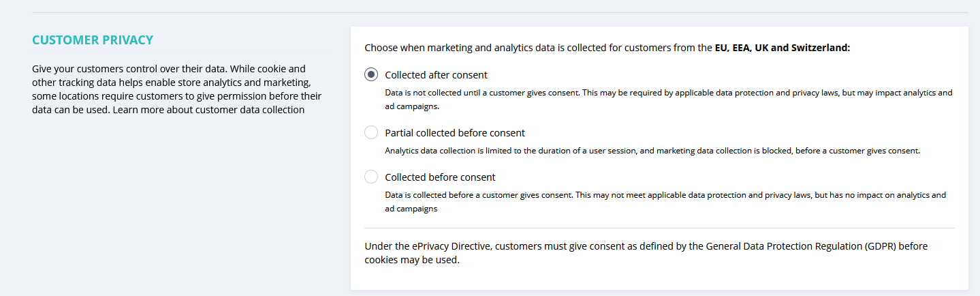Screen dimensions: 980x296
Task: Open Learn more about customer data collection
Action: click(x=208, y=109)
